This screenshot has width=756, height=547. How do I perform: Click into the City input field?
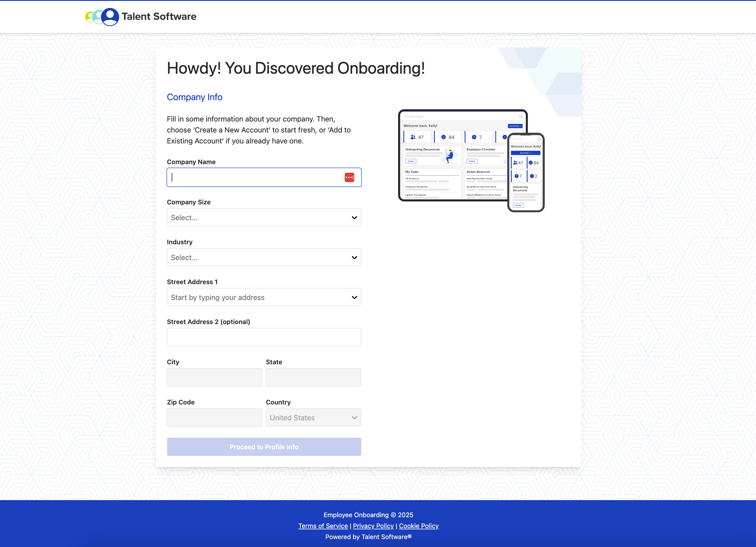[x=214, y=377]
